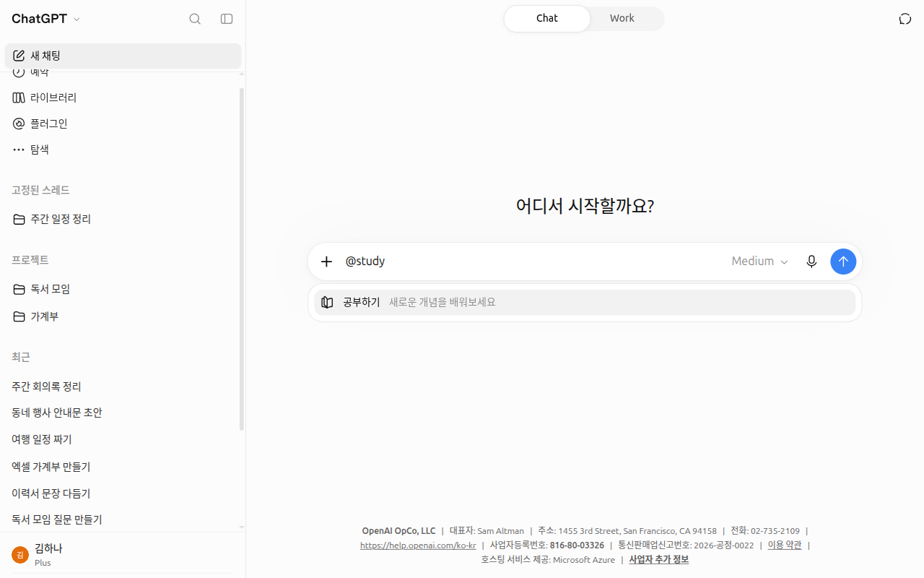Open the 이력서 문장 다듬기 chat
This screenshot has width=924, height=578.
123,493
